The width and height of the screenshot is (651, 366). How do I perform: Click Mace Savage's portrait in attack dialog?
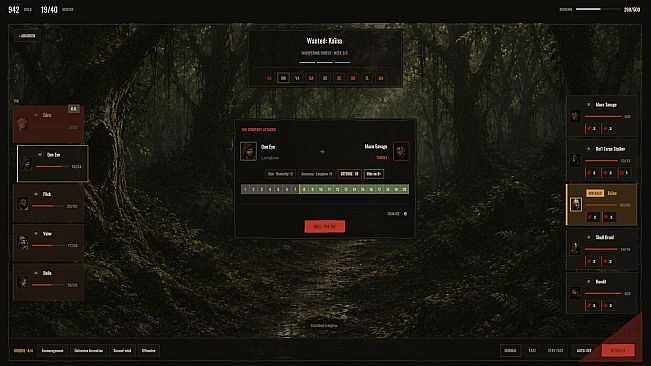coord(401,151)
